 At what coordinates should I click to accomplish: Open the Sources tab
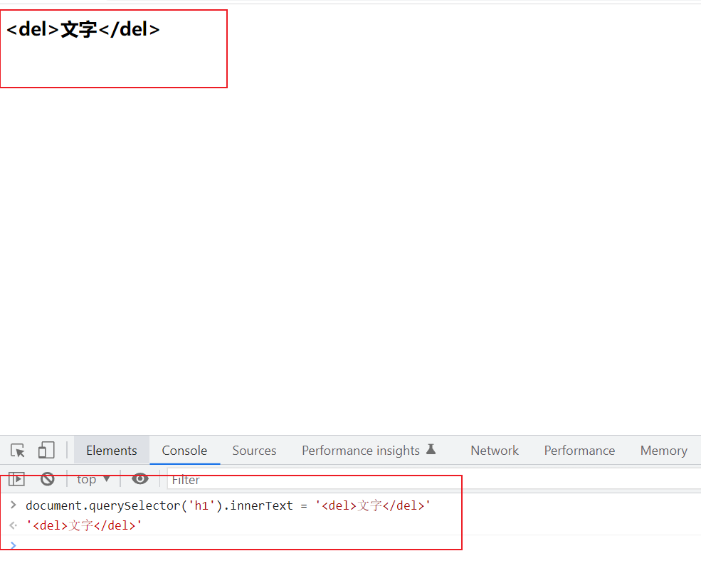254,451
